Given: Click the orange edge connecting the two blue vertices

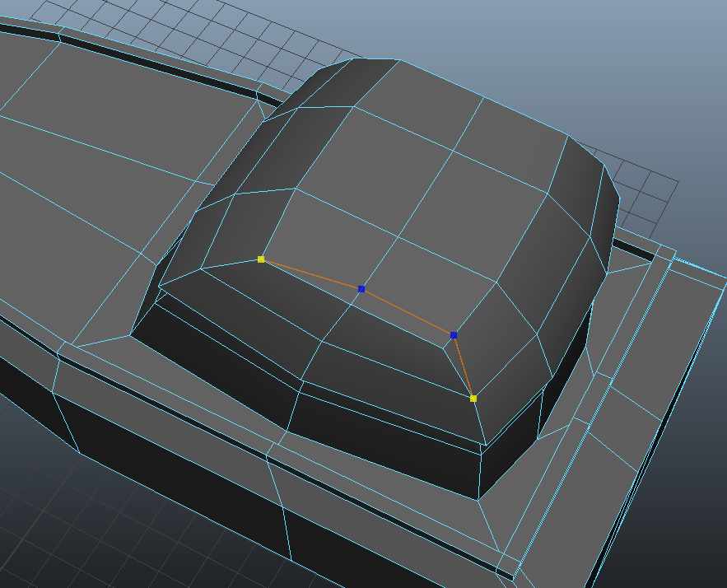Looking at the screenshot, I should (408, 312).
